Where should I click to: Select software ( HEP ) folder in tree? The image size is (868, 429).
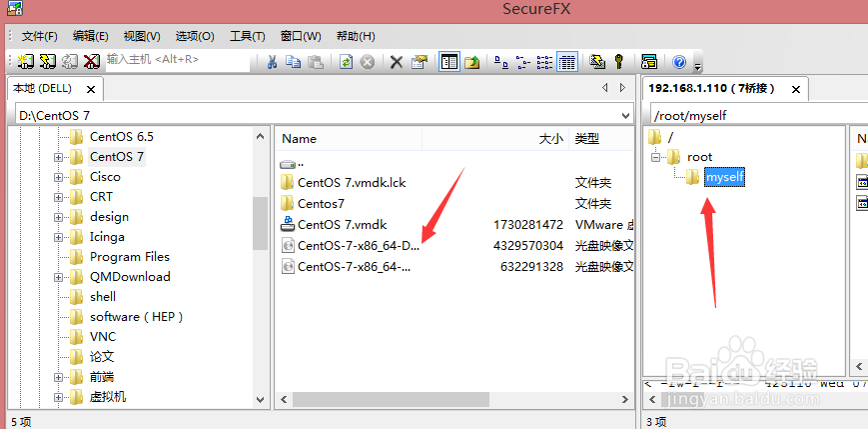[x=136, y=316]
